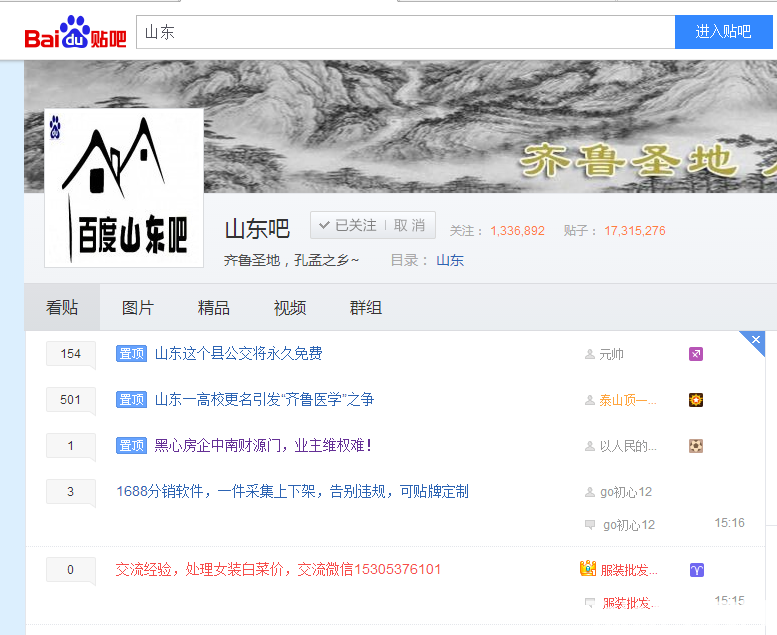777x635 pixels.
Task: Click the crown icon before 服装批发
Action: coord(588,568)
